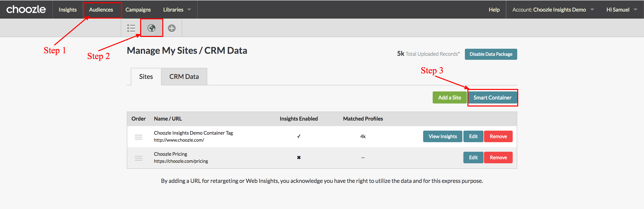Image resolution: width=644 pixels, height=209 pixels.
Task: Edit the Choozle Insights Demo Container Tag site
Action: [x=473, y=136]
